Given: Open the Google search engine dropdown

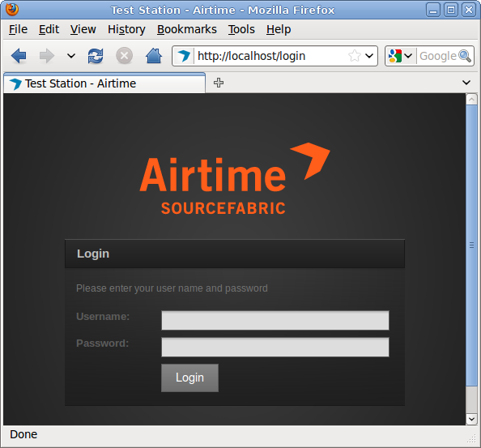Looking at the screenshot, I should 400,56.
